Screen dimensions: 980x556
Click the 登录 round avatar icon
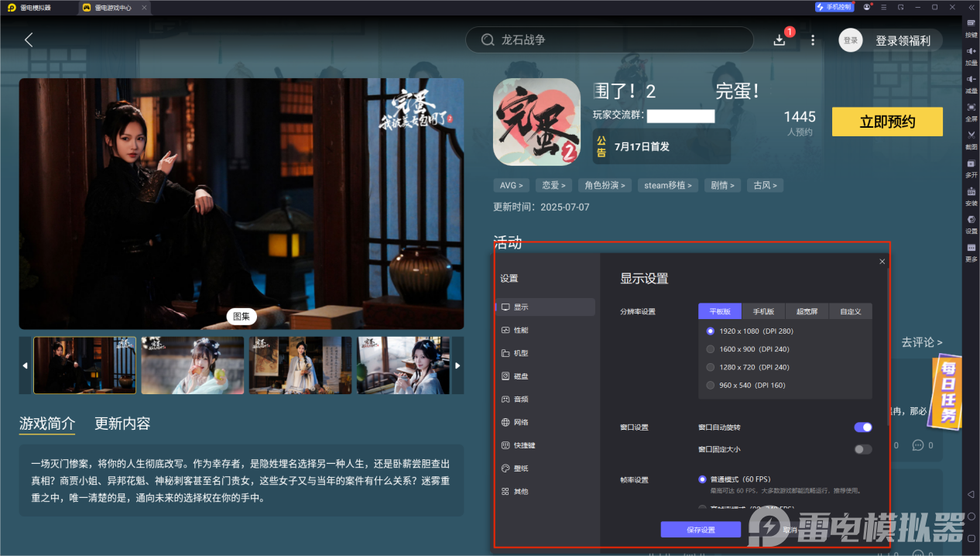point(851,40)
